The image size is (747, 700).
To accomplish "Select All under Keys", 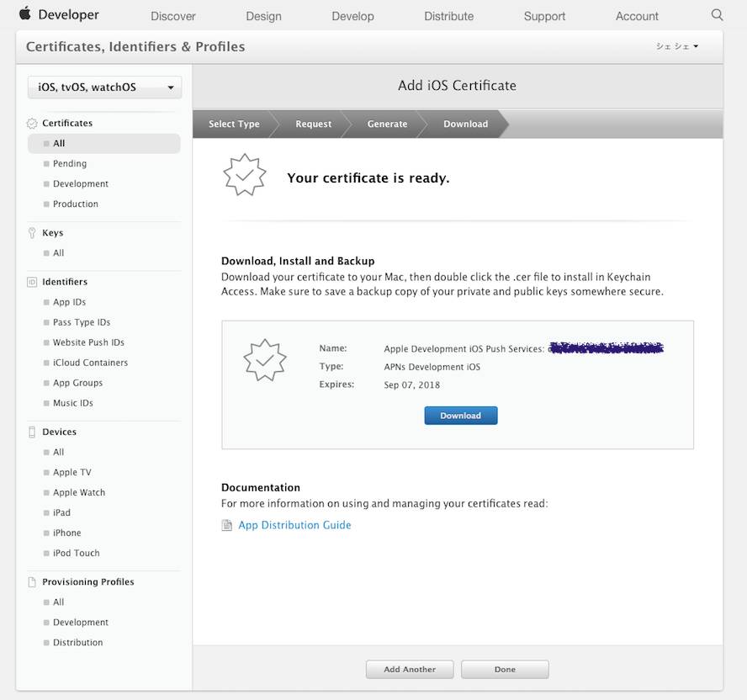I will coord(58,253).
